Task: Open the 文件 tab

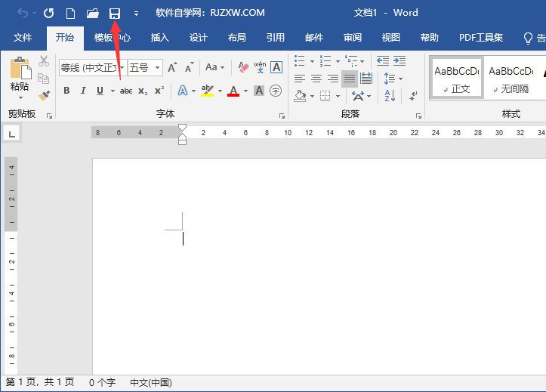Action: coord(23,38)
